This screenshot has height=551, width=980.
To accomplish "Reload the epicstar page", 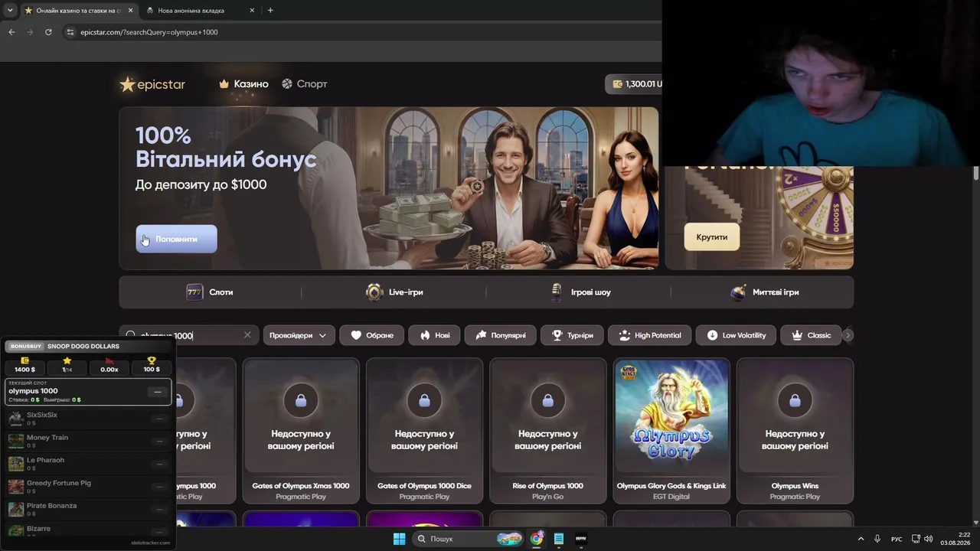I will click(x=48, y=32).
